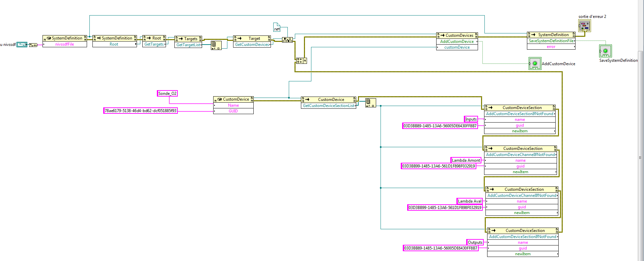Click the SaveSystemDefinitionFile method row
The height and width of the screenshot is (261, 644).
(x=551, y=41)
